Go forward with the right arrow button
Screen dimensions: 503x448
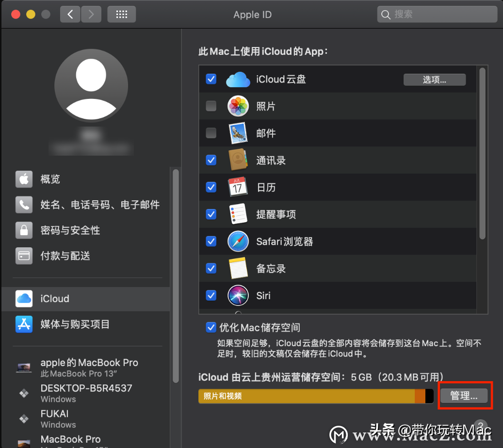(91, 15)
